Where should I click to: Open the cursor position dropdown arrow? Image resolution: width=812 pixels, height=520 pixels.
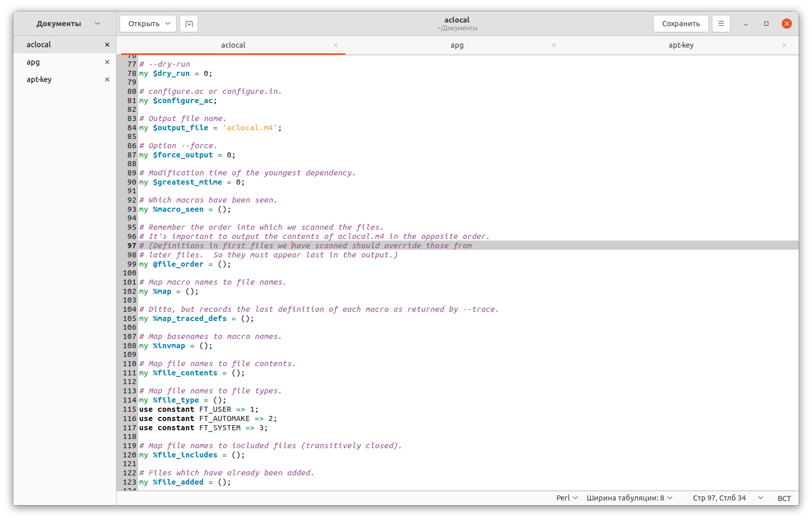click(761, 498)
